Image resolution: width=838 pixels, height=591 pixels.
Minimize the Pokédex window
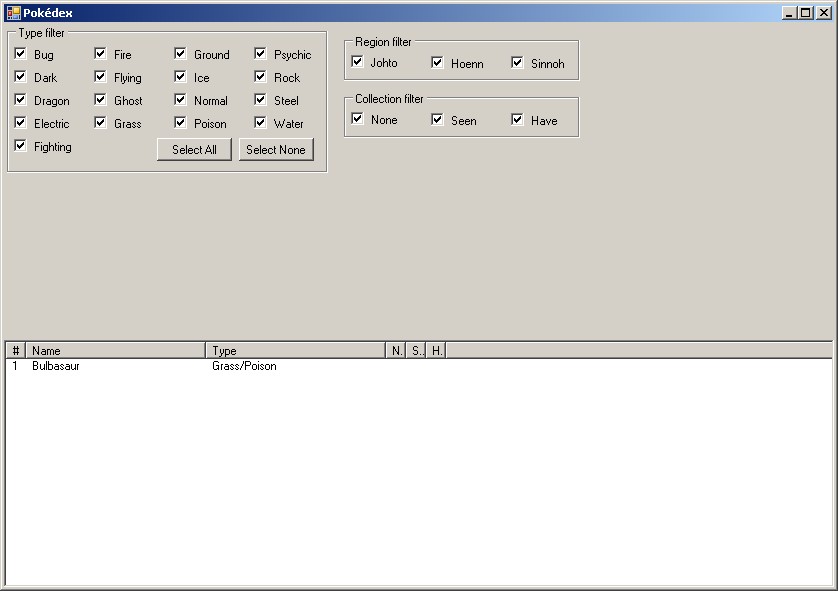pyautogui.click(x=788, y=13)
